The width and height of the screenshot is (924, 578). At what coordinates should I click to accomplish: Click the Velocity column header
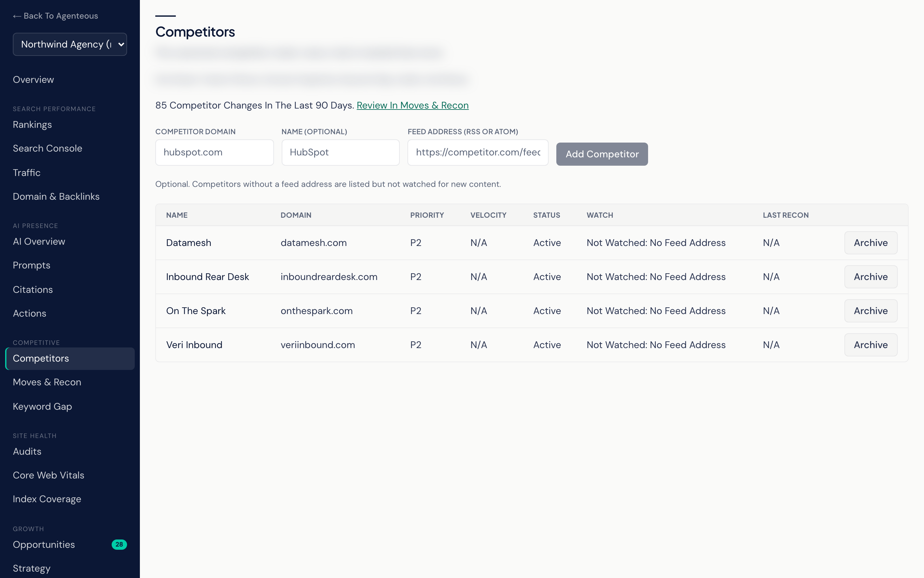click(x=488, y=215)
